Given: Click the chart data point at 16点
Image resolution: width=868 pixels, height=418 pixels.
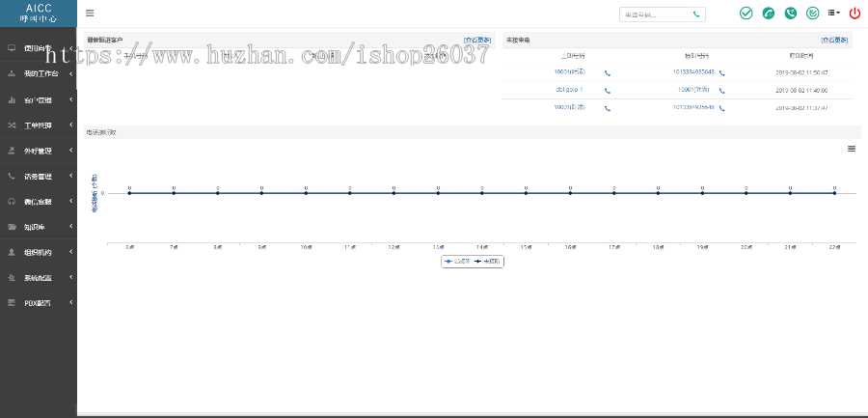Looking at the screenshot, I should [x=570, y=193].
